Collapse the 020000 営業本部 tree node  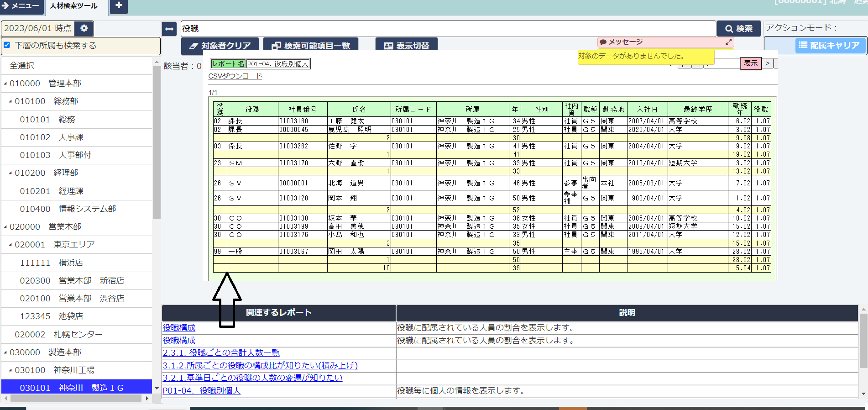[5, 227]
